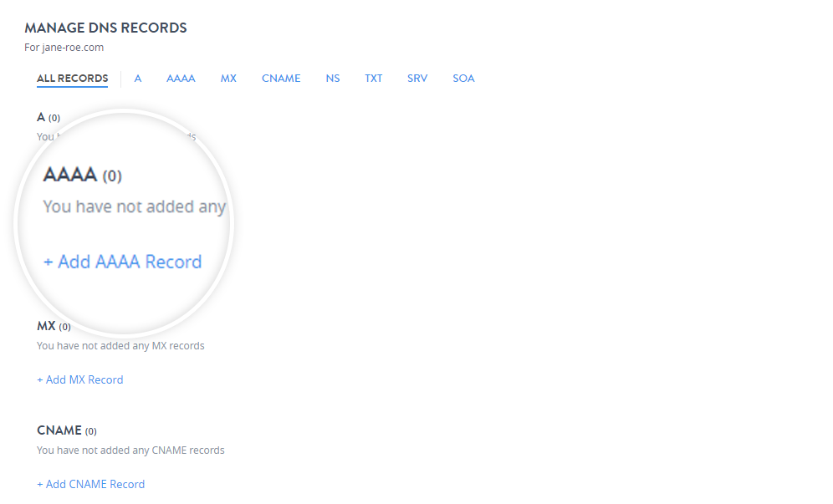The image size is (833, 504).
Task: Click the 'You have not added any MX records' text
Action: coord(120,345)
